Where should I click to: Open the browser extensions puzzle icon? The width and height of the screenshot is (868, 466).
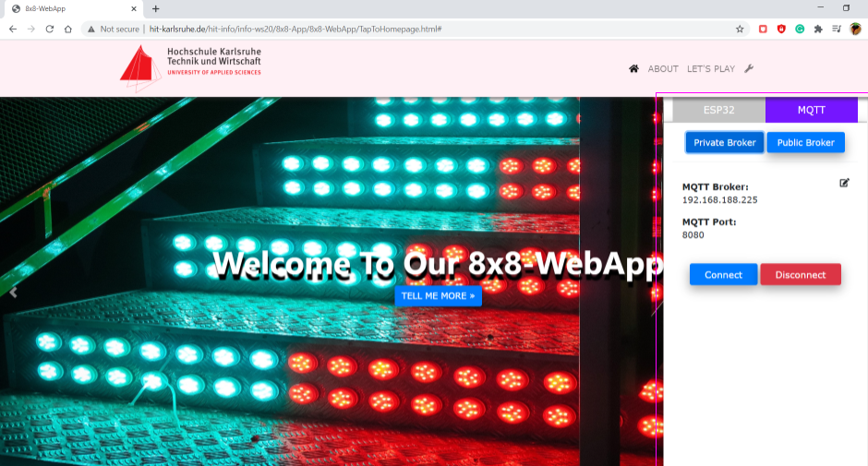(x=817, y=30)
